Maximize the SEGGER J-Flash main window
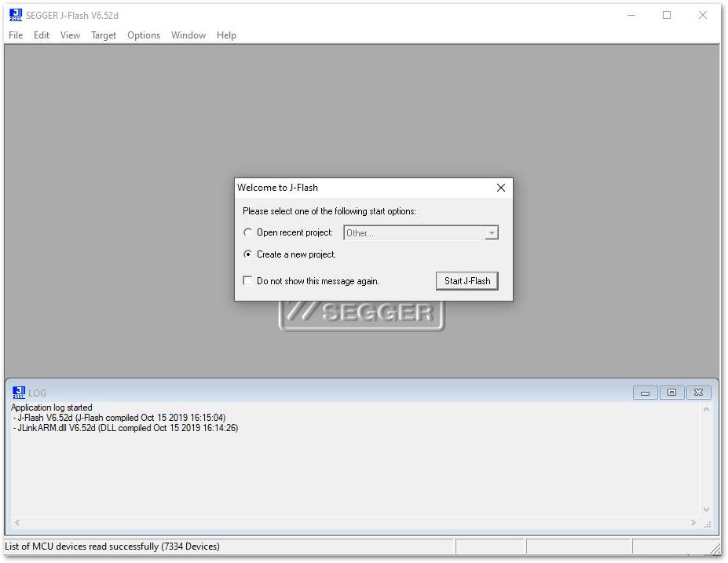This screenshot has width=728, height=563. click(667, 16)
